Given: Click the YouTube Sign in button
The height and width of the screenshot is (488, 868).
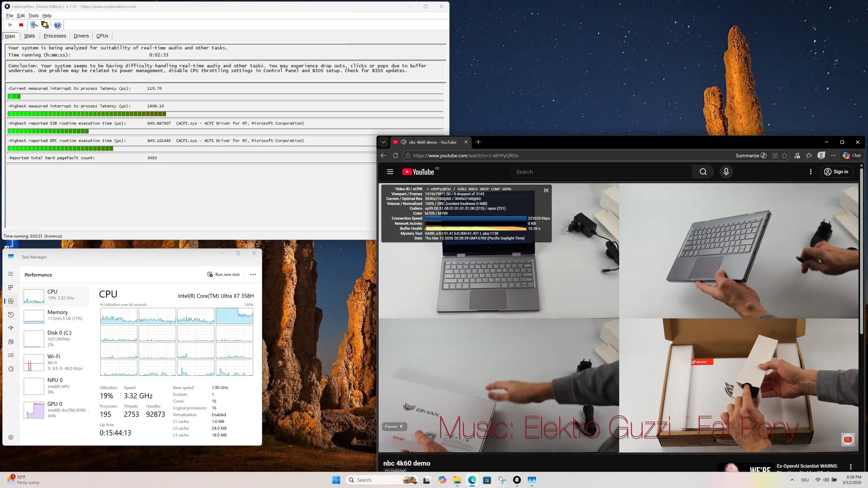Looking at the screenshot, I should (x=836, y=172).
